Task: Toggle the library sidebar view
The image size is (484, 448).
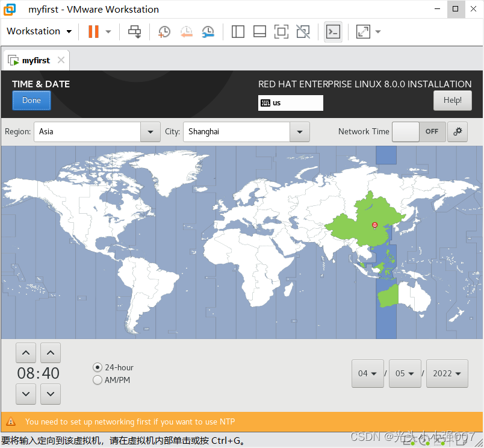Action: tap(238, 31)
